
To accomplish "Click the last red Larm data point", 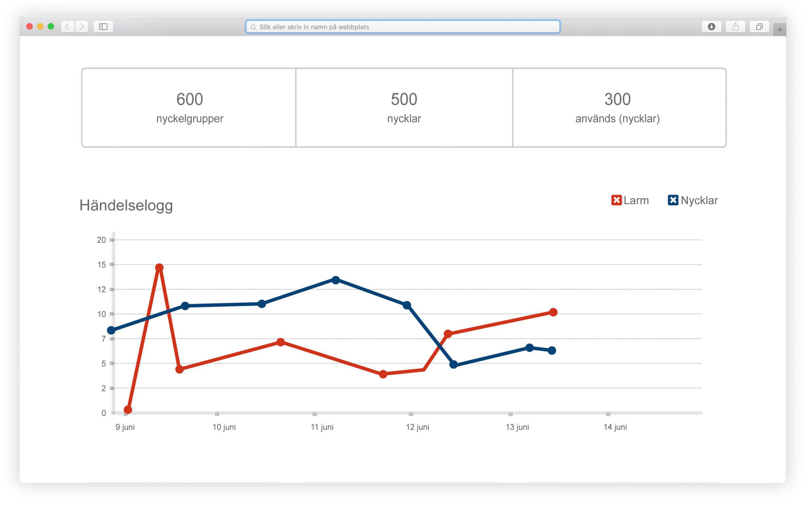I will (553, 312).
